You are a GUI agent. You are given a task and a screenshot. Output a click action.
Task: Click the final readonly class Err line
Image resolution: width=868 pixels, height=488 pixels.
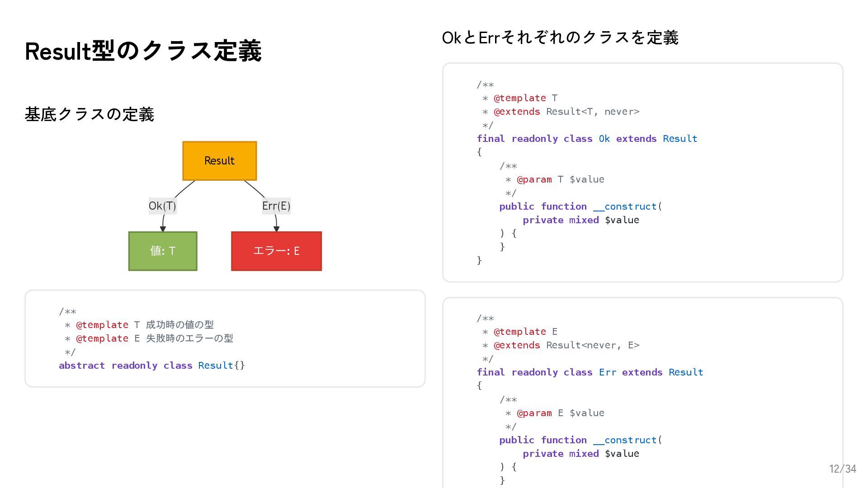(590, 372)
